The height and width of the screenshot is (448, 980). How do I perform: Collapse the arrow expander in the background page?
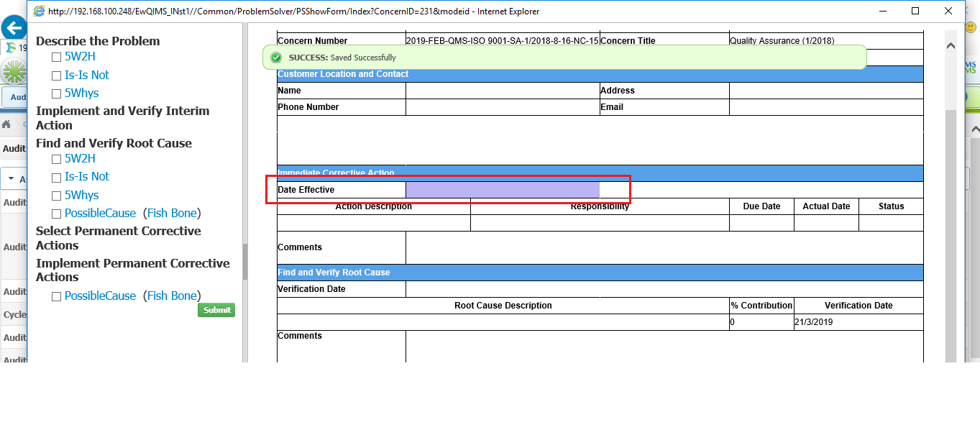[12, 179]
